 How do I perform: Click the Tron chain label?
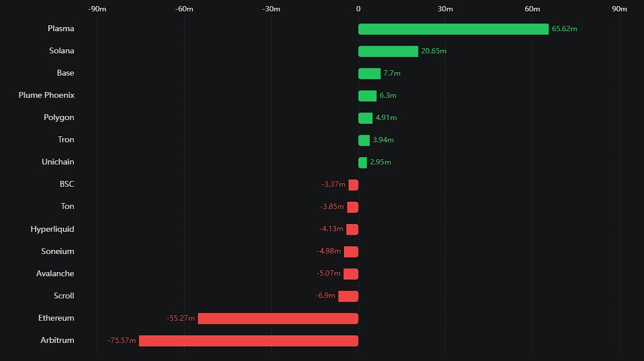pyautogui.click(x=66, y=140)
